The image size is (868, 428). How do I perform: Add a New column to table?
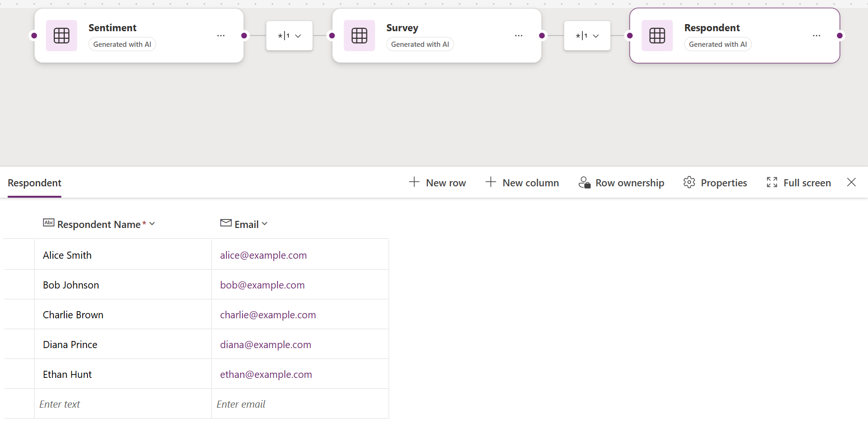click(522, 183)
